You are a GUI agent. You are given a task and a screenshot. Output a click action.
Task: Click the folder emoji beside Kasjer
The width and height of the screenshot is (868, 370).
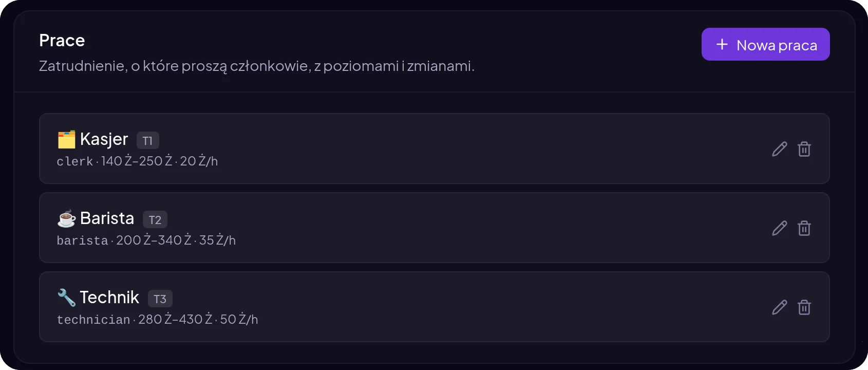coord(66,139)
